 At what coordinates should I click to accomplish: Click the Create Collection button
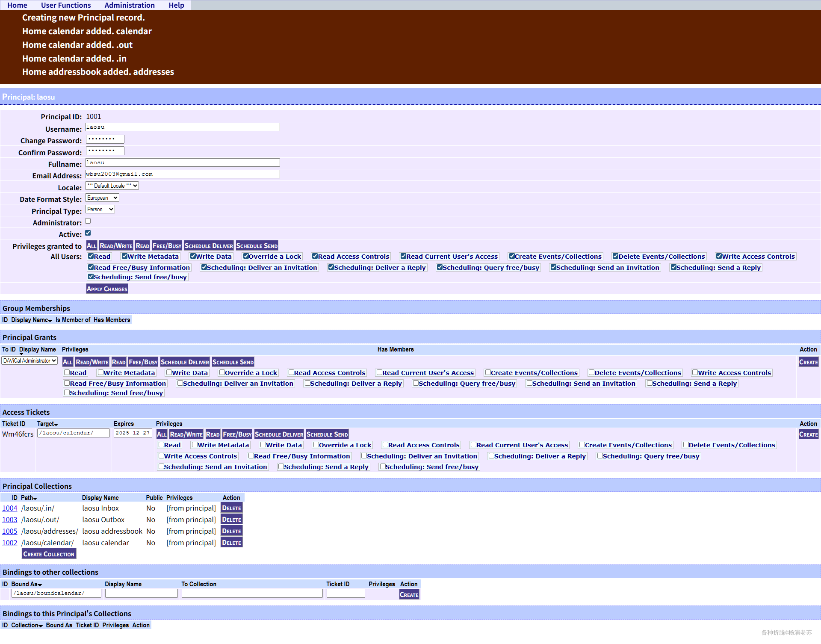coord(49,554)
